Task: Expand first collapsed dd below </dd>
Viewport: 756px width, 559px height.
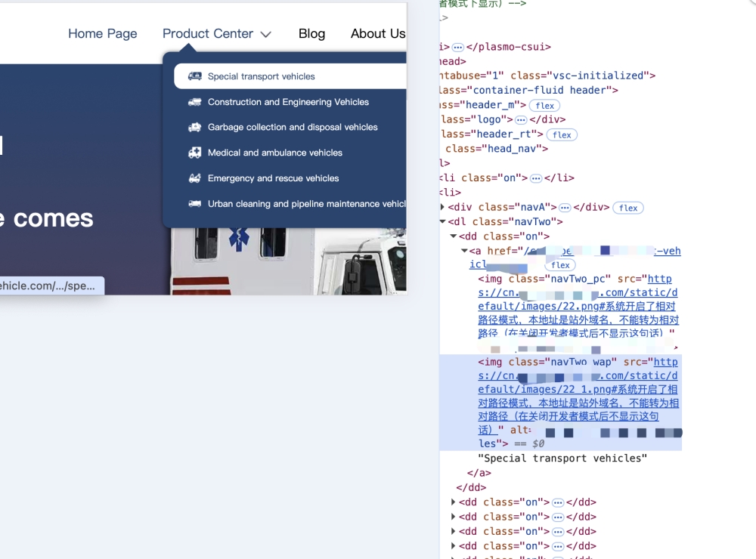Action: click(x=453, y=502)
